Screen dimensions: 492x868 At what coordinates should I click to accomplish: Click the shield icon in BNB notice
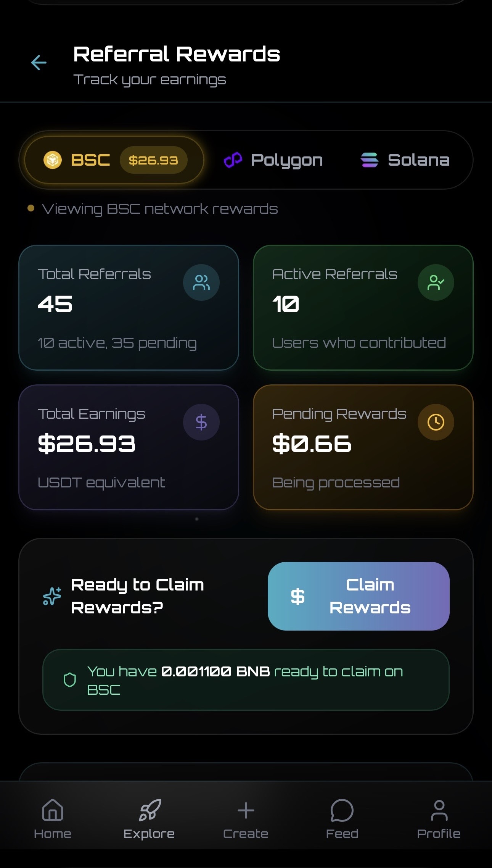pyautogui.click(x=69, y=680)
